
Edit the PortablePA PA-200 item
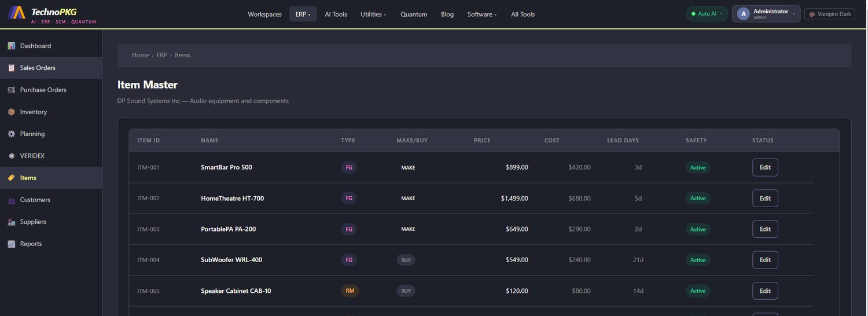click(x=765, y=229)
